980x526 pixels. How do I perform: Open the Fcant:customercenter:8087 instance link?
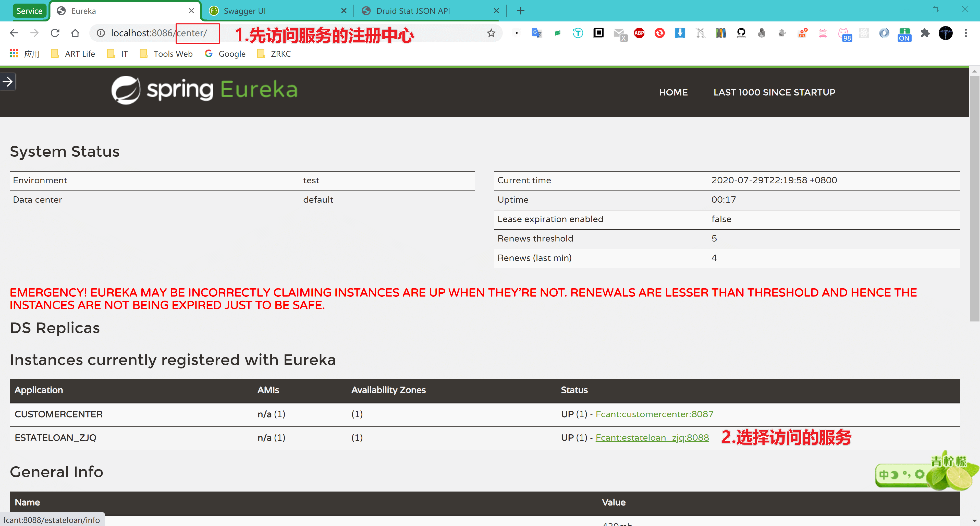tap(654, 414)
